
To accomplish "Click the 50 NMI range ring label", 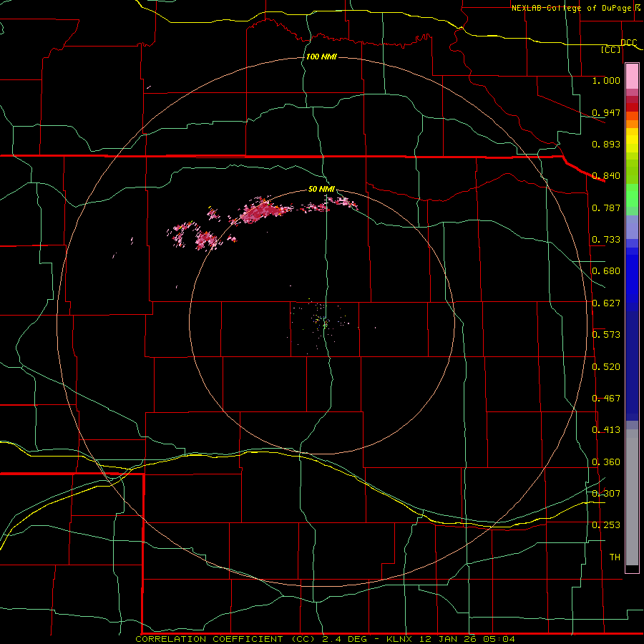I will point(321,189).
